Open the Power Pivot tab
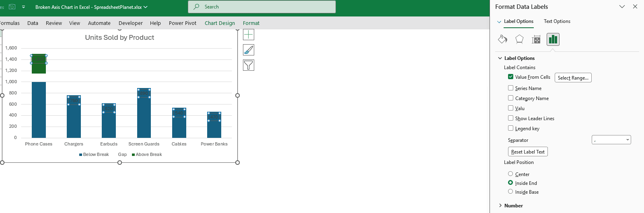The height and width of the screenshot is (213, 644). [183, 23]
